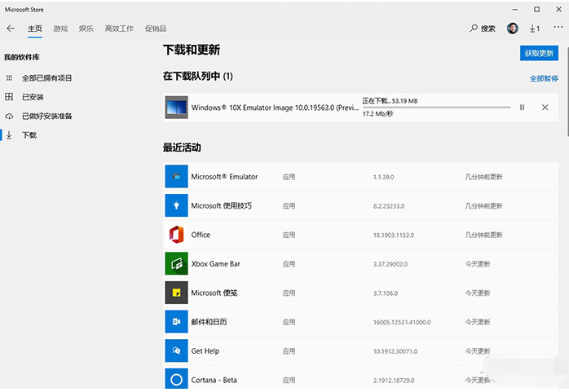Switch to the 主页 tab

tap(35, 29)
